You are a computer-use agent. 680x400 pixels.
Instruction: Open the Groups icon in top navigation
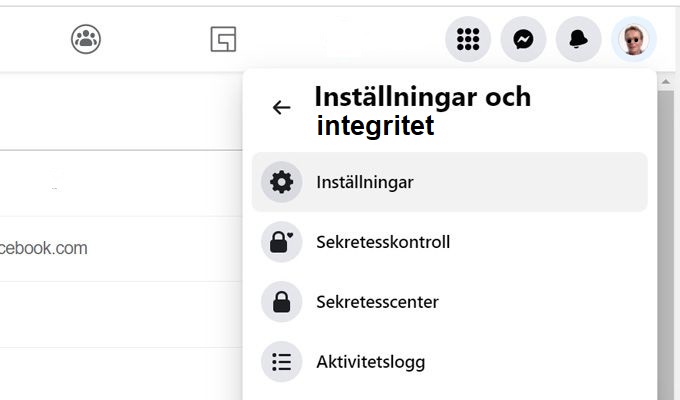86,39
